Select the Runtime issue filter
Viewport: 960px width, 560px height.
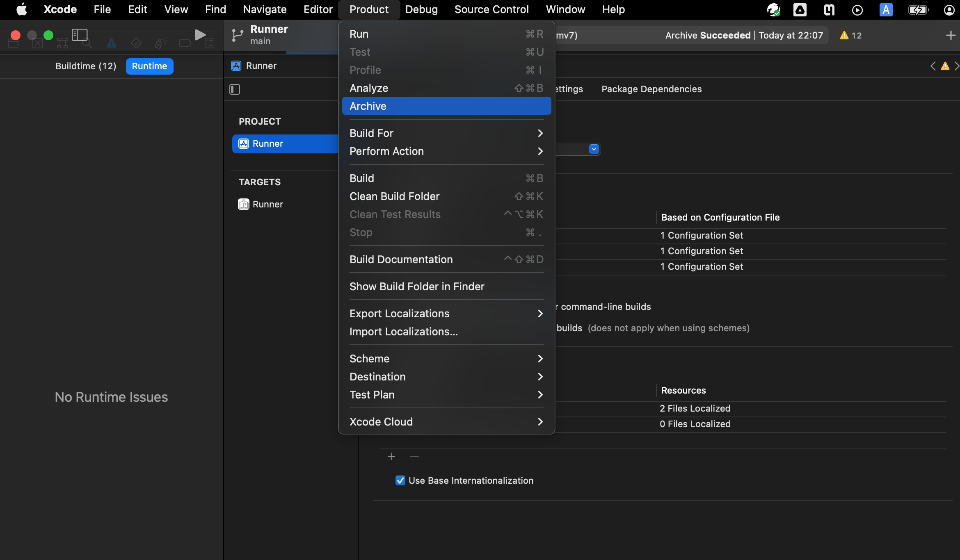click(149, 66)
